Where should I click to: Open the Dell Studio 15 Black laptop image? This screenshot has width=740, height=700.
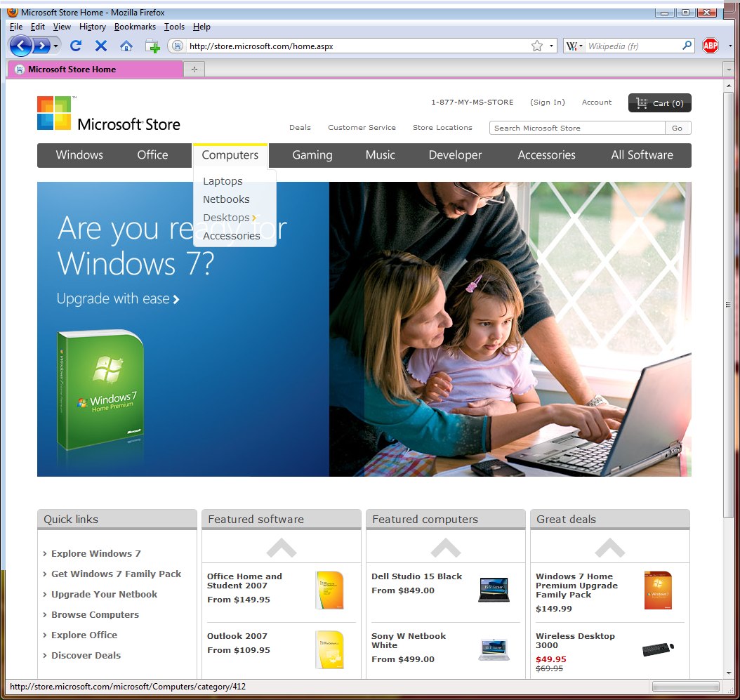pyautogui.click(x=494, y=590)
